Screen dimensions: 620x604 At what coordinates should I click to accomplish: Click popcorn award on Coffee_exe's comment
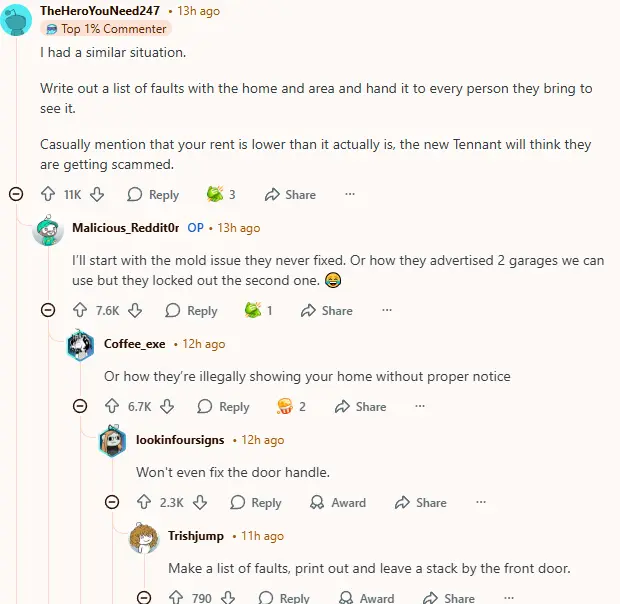[x=285, y=407]
